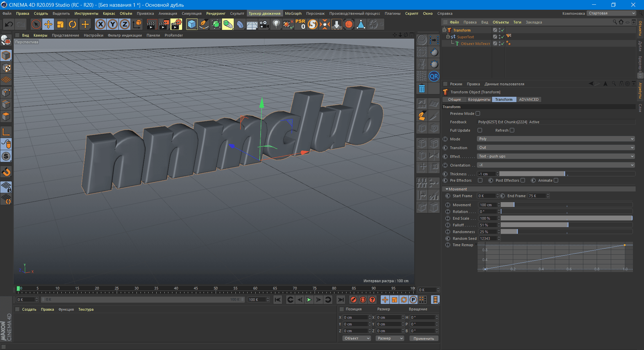Enable Full Update checkbox

[x=480, y=130]
